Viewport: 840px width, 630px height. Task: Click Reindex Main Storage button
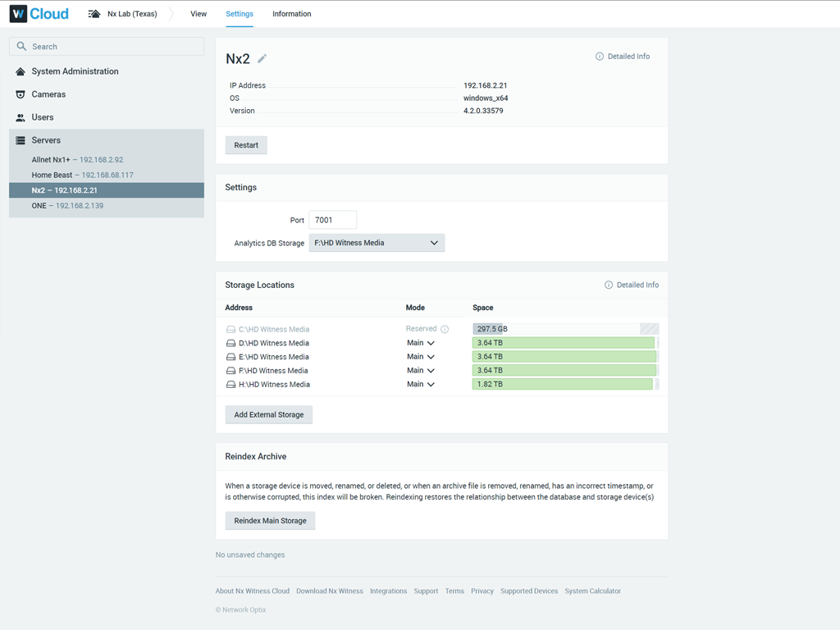tap(270, 521)
